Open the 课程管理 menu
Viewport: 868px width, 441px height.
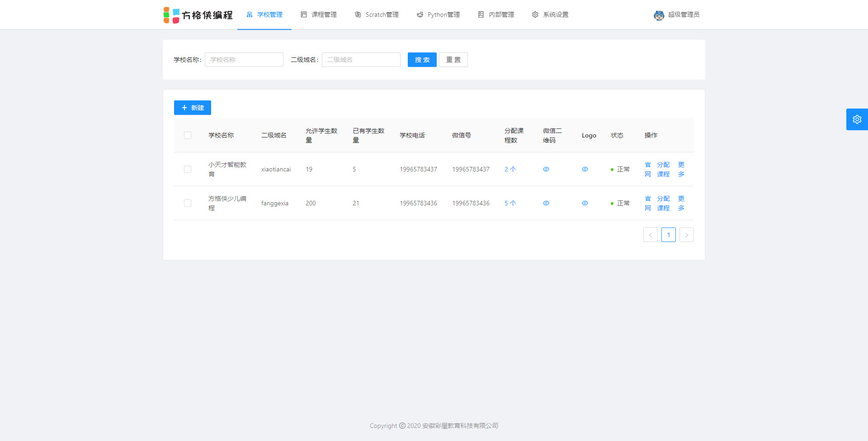(319, 15)
